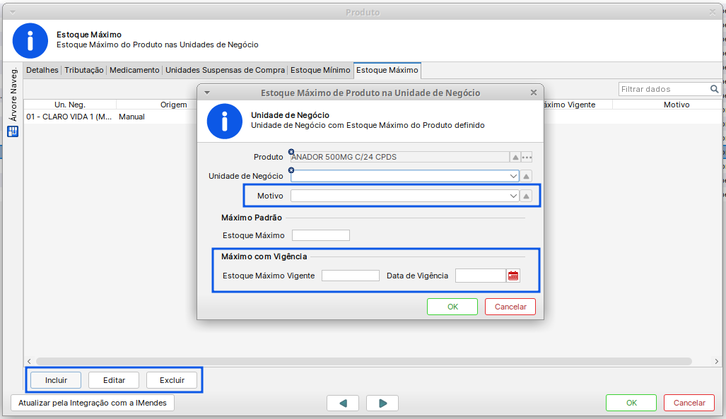The width and height of the screenshot is (726, 419).
Task: Click the Motivo column header in table
Action: click(x=676, y=105)
